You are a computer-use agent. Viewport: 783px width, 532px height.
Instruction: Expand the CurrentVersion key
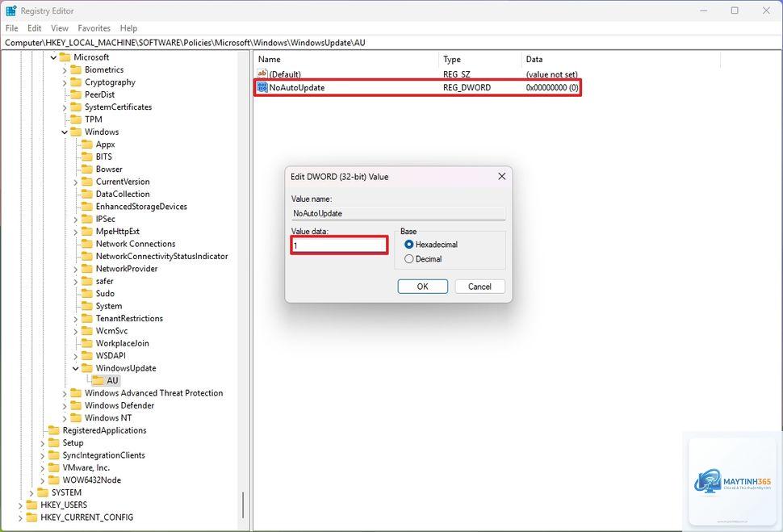pyautogui.click(x=75, y=182)
